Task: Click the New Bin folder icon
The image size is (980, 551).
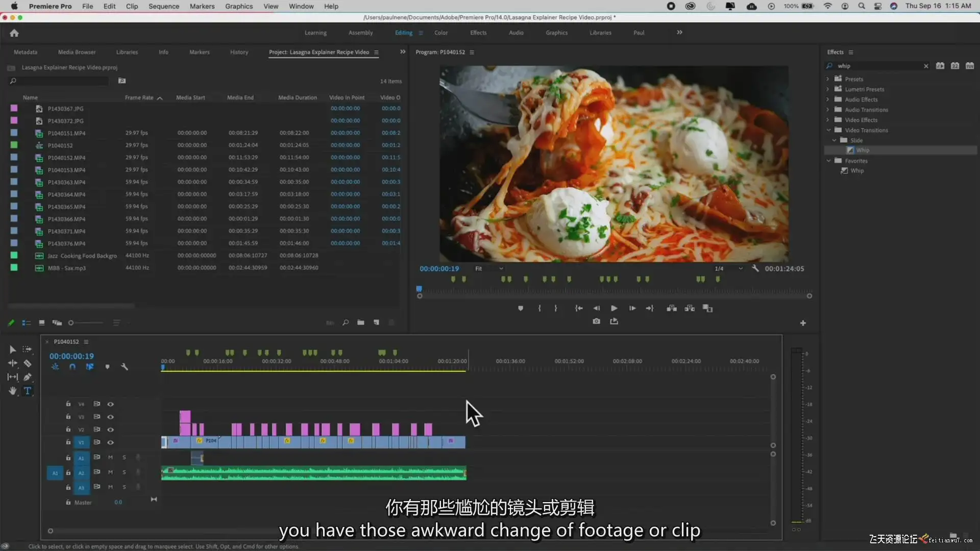Action: (x=361, y=322)
